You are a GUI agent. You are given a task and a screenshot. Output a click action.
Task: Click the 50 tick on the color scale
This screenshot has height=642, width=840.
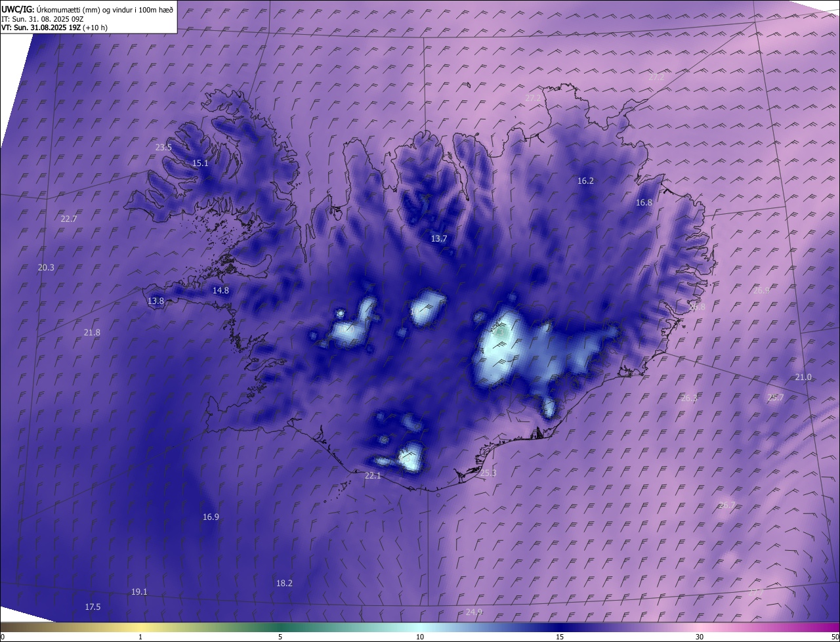(835, 637)
